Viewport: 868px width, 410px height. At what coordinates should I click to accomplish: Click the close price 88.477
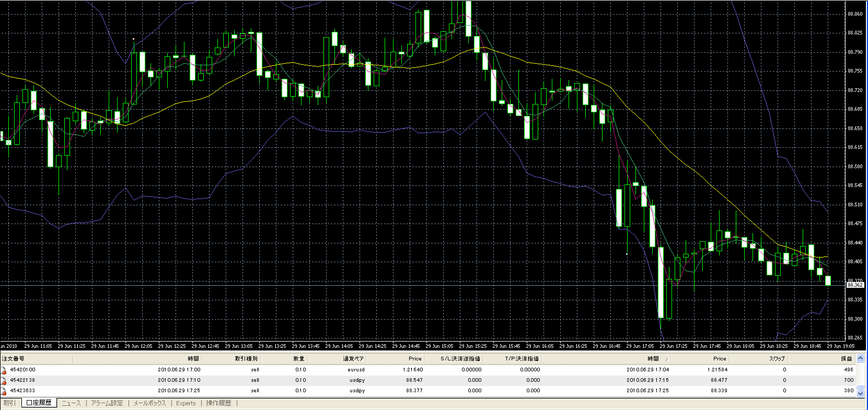[719, 380]
